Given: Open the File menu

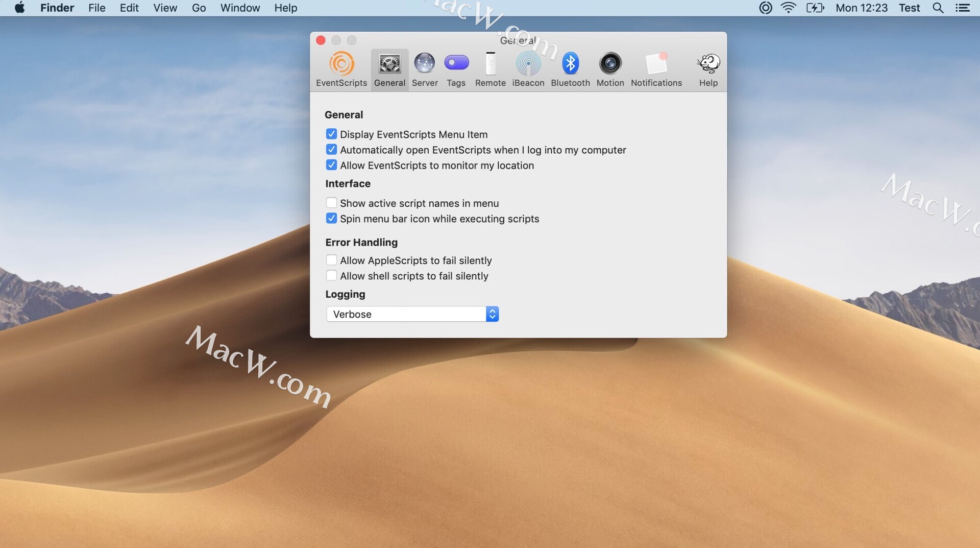Looking at the screenshot, I should 96,8.
